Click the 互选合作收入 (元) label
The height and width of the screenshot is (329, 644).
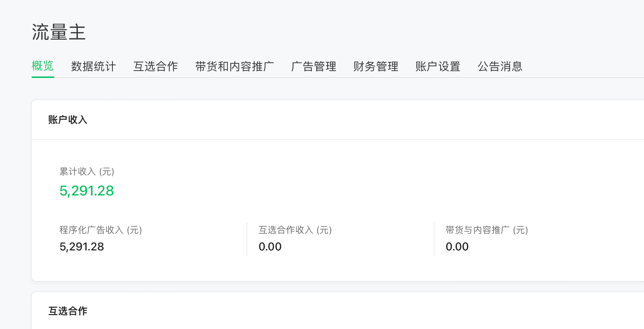[295, 230]
